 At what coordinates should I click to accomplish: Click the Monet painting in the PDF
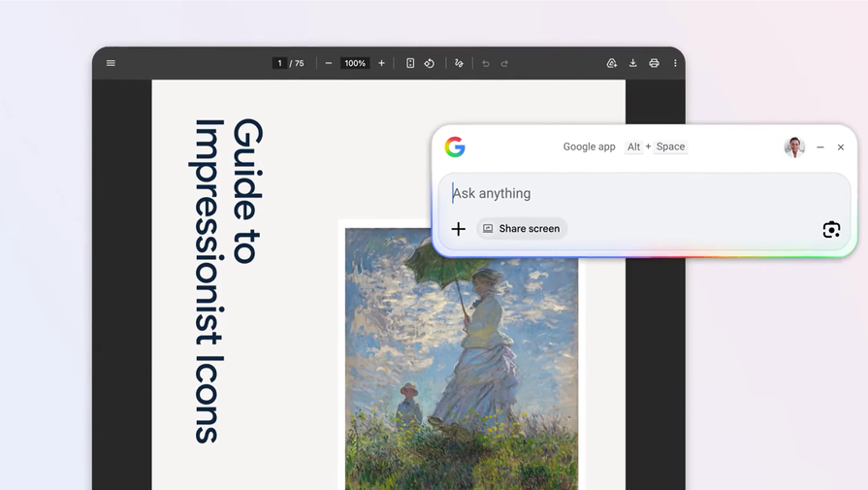click(x=461, y=369)
